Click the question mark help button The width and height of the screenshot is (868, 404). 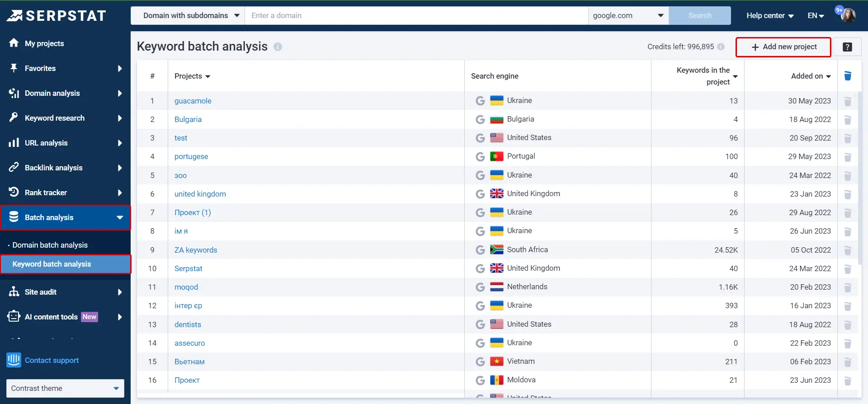click(847, 47)
